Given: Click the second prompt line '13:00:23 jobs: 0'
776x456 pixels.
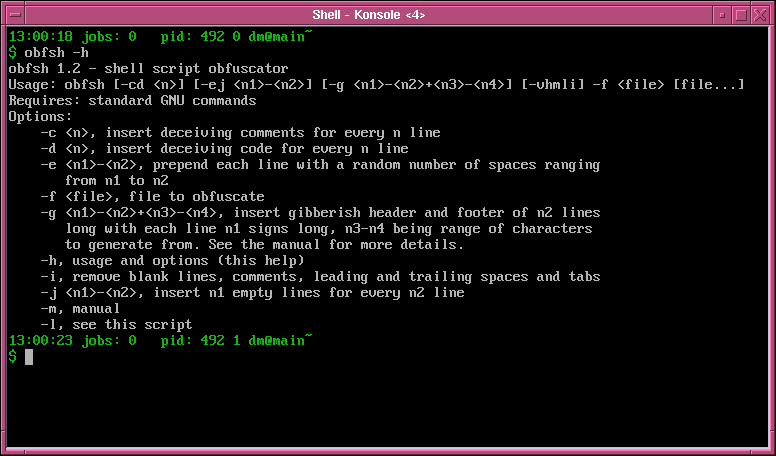Looking at the screenshot, I should click(72, 341).
